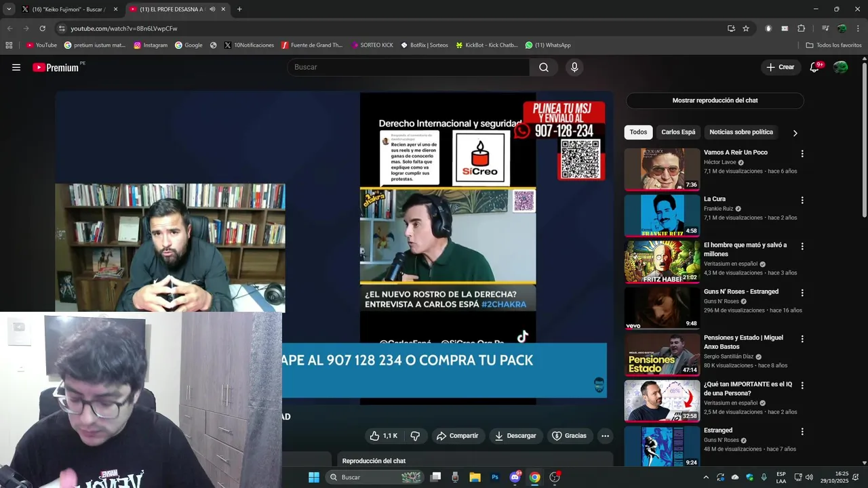
Task: Open options for Vamos A Reír Un Poco
Action: tap(802, 154)
